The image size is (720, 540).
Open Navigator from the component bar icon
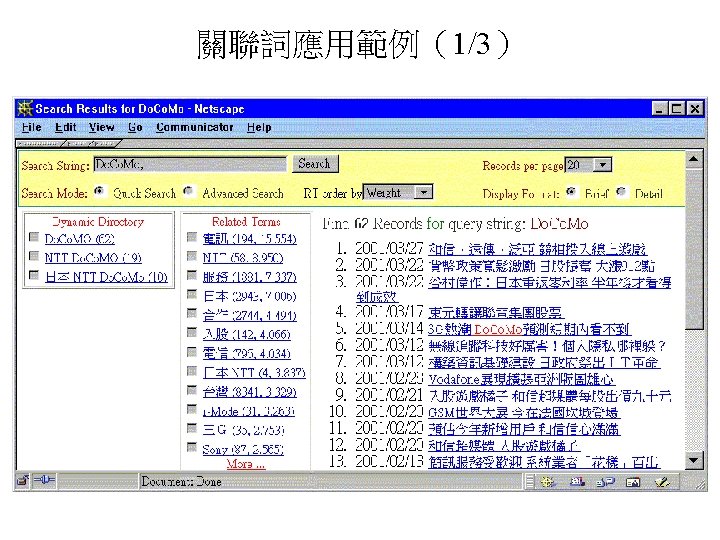(547, 482)
